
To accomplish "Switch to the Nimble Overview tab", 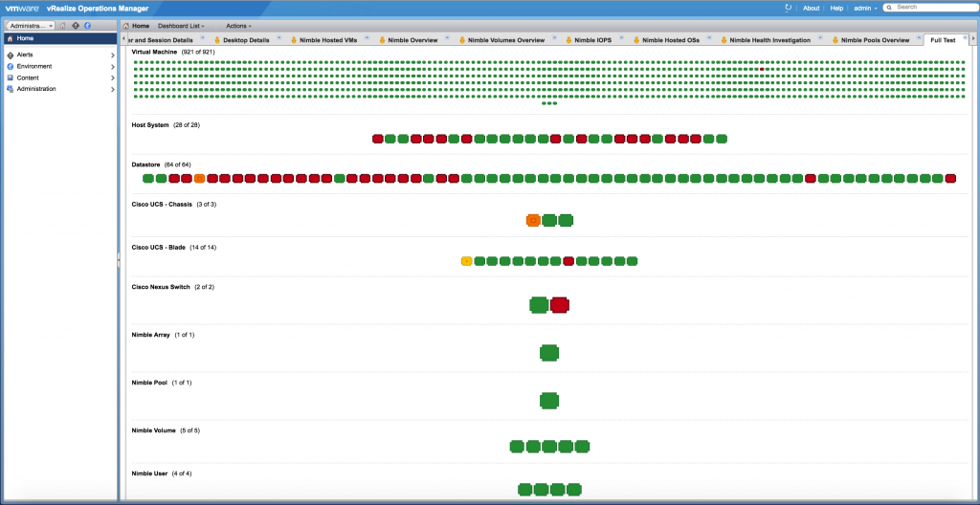I will tap(412, 40).
